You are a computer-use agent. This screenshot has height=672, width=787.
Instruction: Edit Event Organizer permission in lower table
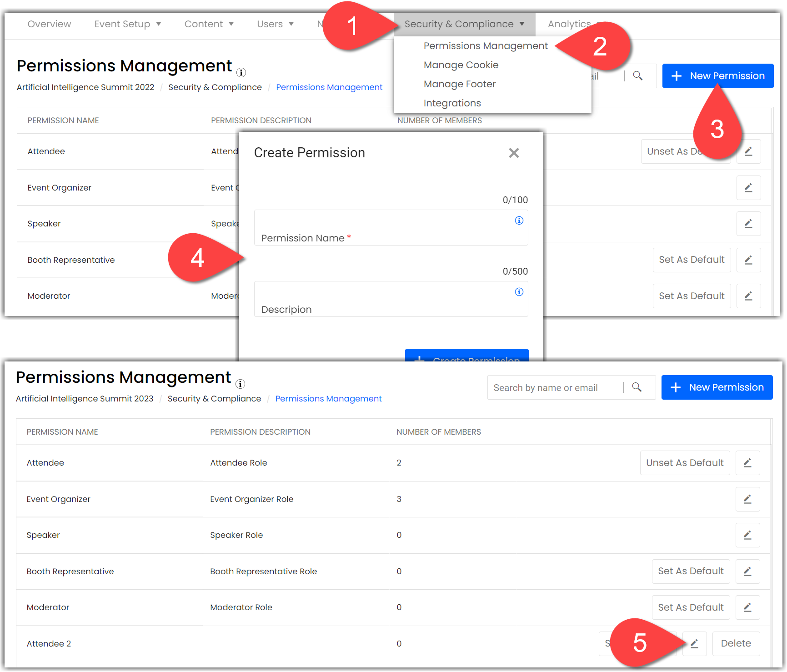(747, 499)
